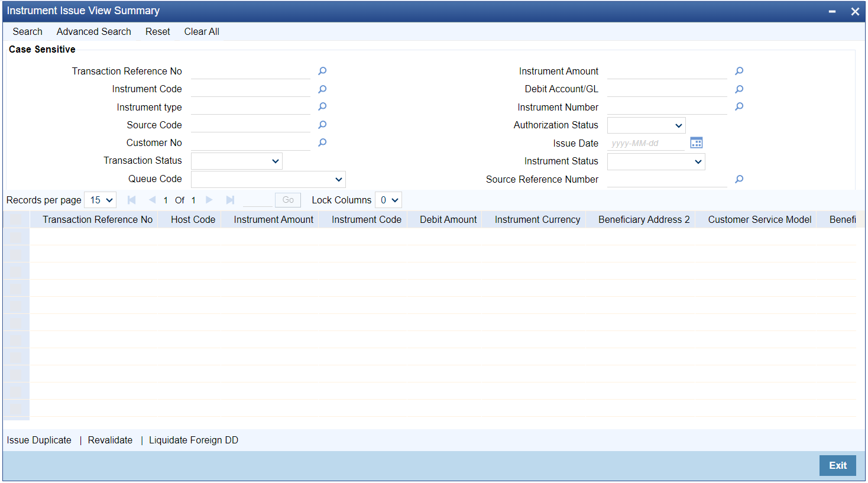
Task: Focus the Source Reference Number input field
Action: tap(667, 179)
